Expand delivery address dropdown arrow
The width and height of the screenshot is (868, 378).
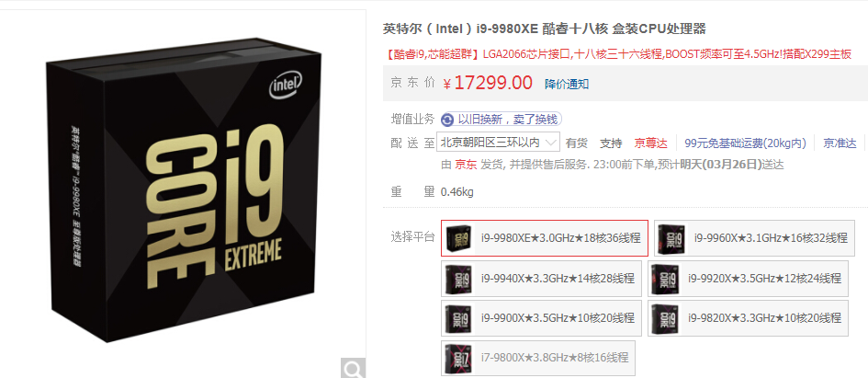tap(550, 143)
